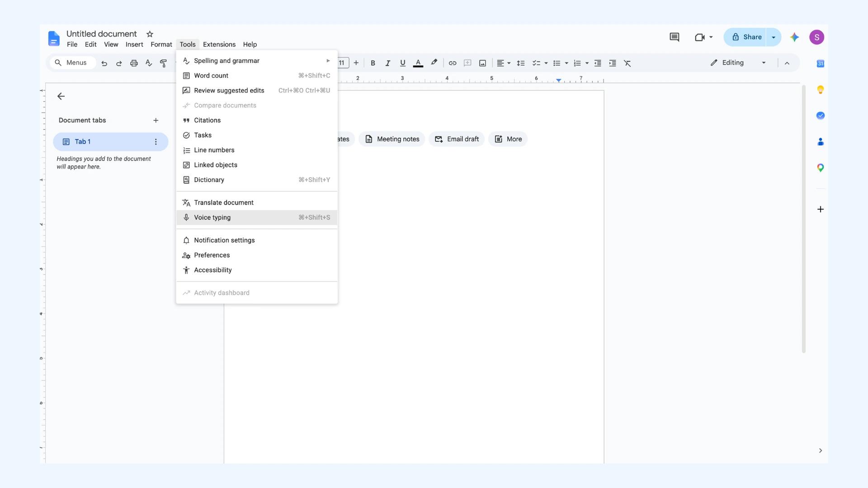Click the Line and paragraph spacing icon

(521, 63)
